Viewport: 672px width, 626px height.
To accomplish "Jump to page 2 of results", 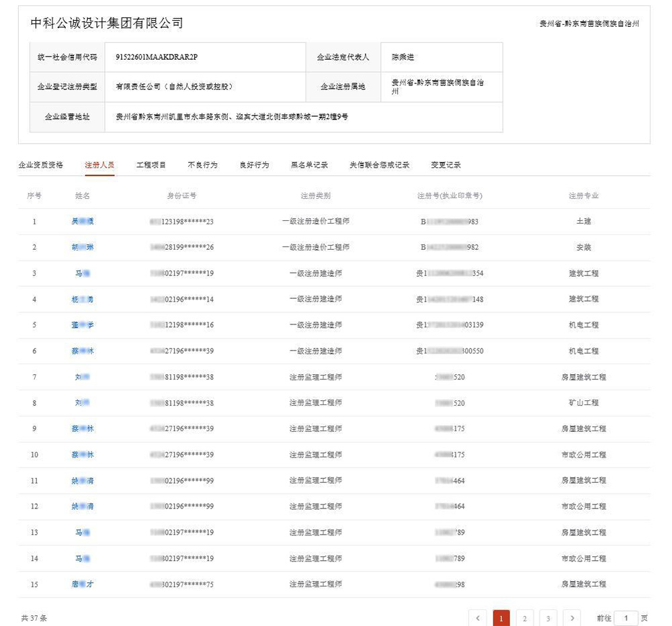I will [x=524, y=618].
